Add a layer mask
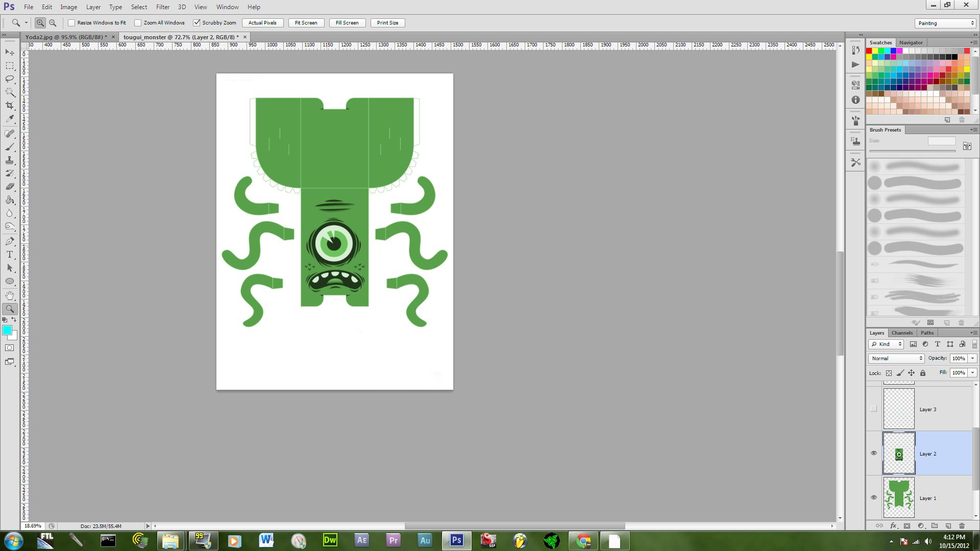The width and height of the screenshot is (980, 551). click(x=907, y=525)
